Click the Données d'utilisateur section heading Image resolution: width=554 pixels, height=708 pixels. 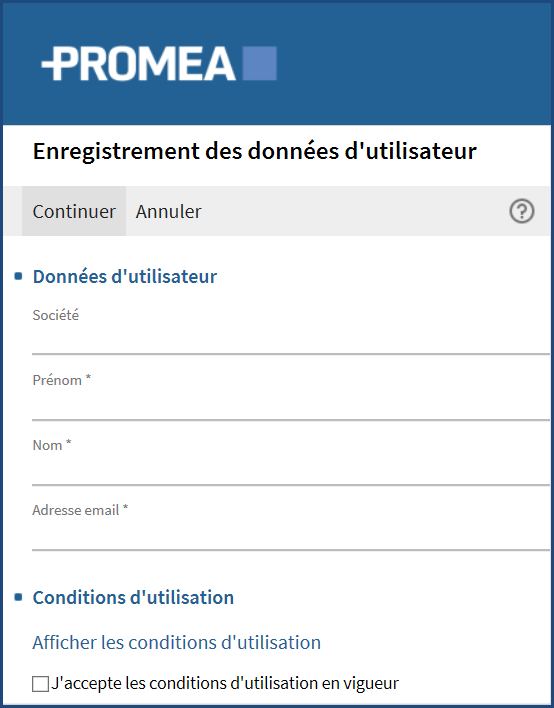coord(125,276)
